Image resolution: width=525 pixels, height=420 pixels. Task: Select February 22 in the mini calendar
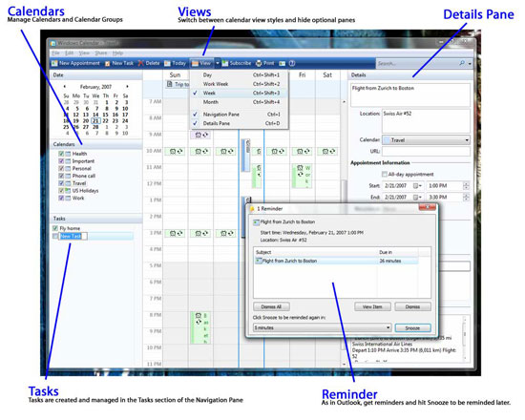[105, 121]
